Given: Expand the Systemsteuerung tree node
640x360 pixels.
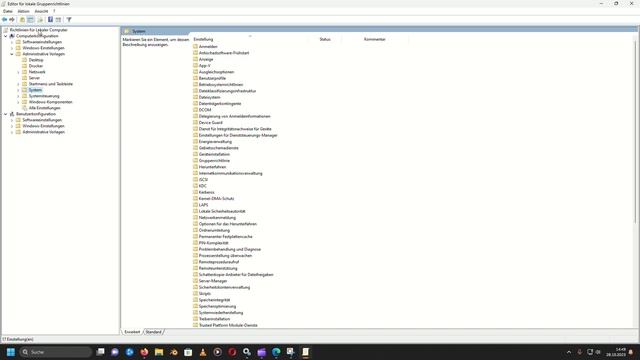Looking at the screenshot, I should coord(18,96).
